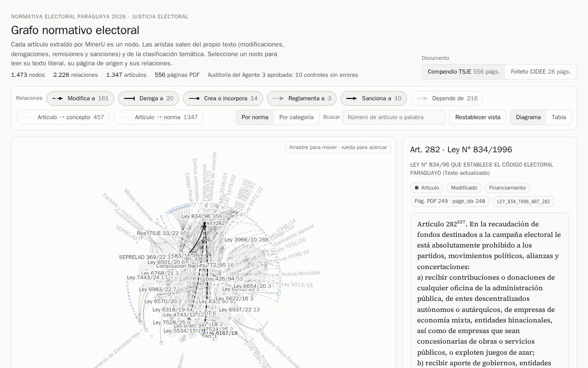Select the "Ley 6983/22 7" graph node
The height and width of the screenshot is (368, 588).
coord(158,289)
